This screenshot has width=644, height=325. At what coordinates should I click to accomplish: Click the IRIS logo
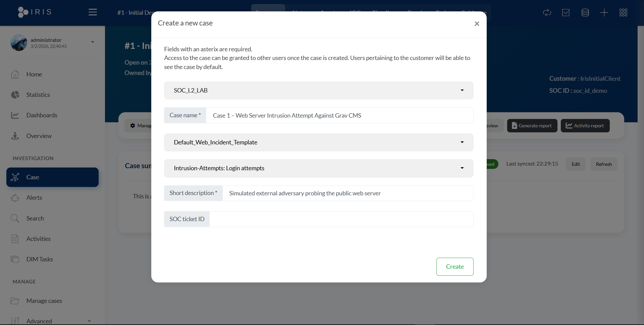(x=35, y=12)
